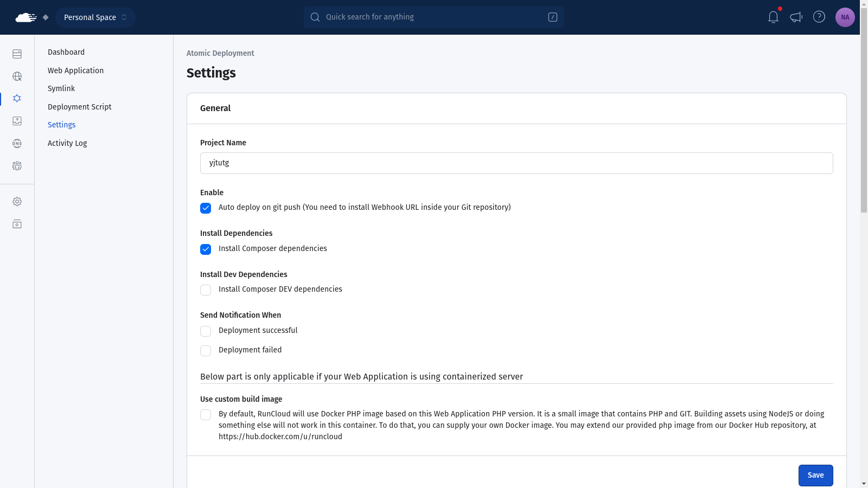This screenshot has height=488, width=868.
Task: Open the notifications bell
Action: 773,17
